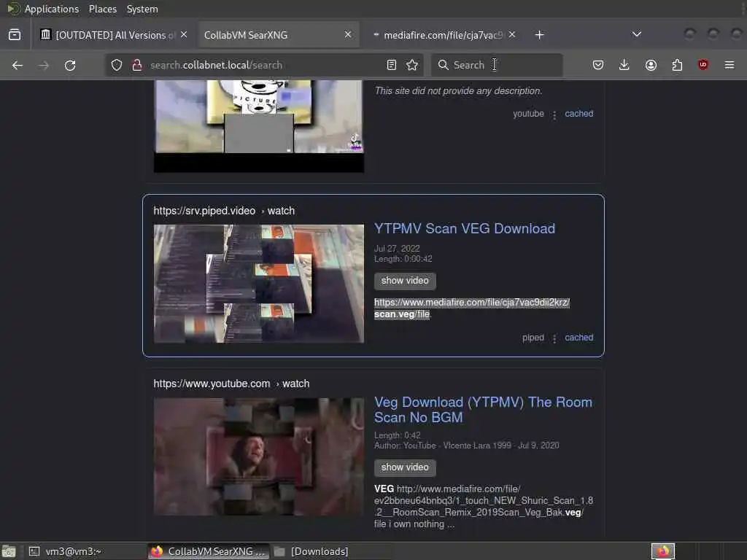
Task: Click the Firefox workspace switcher icon
Action: [663, 551]
